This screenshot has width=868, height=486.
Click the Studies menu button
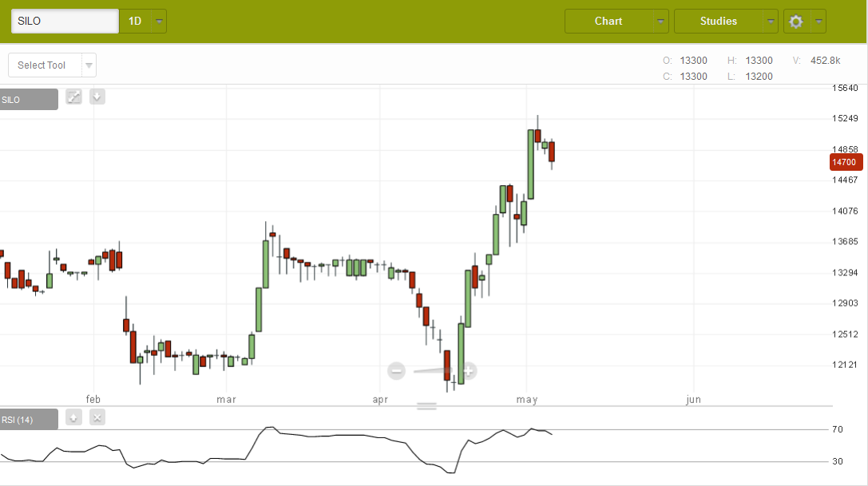pyautogui.click(x=719, y=22)
